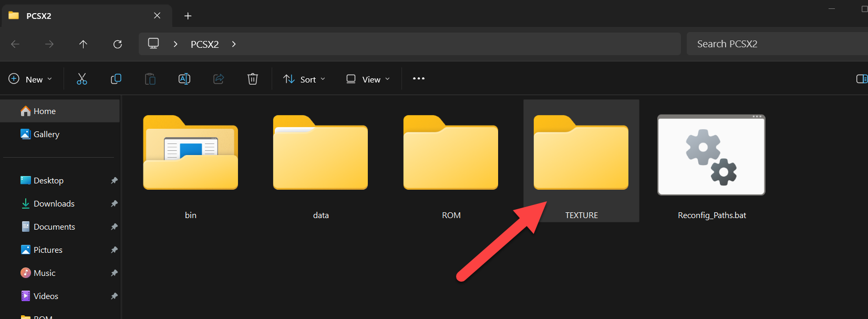This screenshot has height=319, width=868.
Task: Click the This PC monitor icon in address bar
Action: tap(153, 44)
